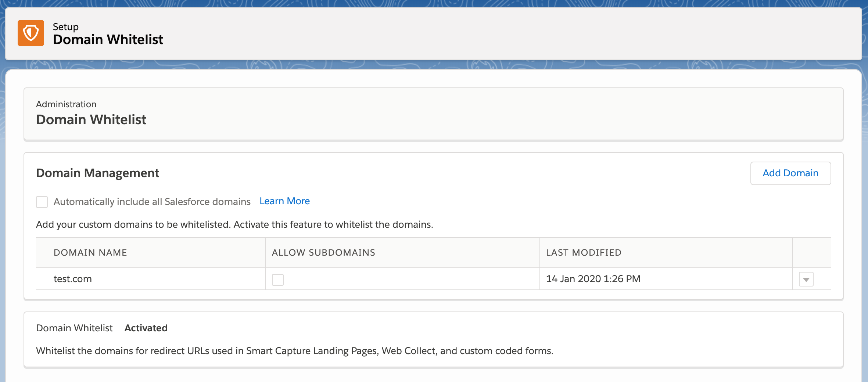Click the Domain Management heading
The width and height of the screenshot is (868, 382).
[x=97, y=173]
